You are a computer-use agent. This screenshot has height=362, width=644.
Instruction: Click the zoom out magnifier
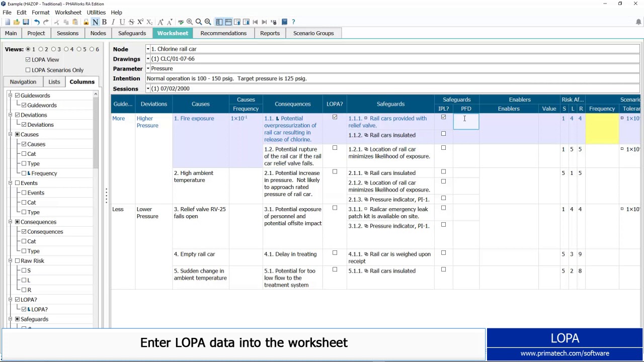click(208, 22)
